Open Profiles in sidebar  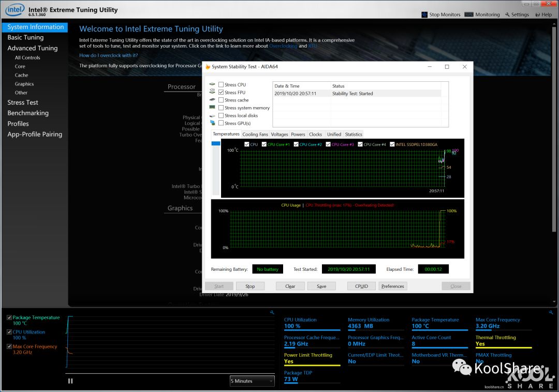click(x=18, y=124)
